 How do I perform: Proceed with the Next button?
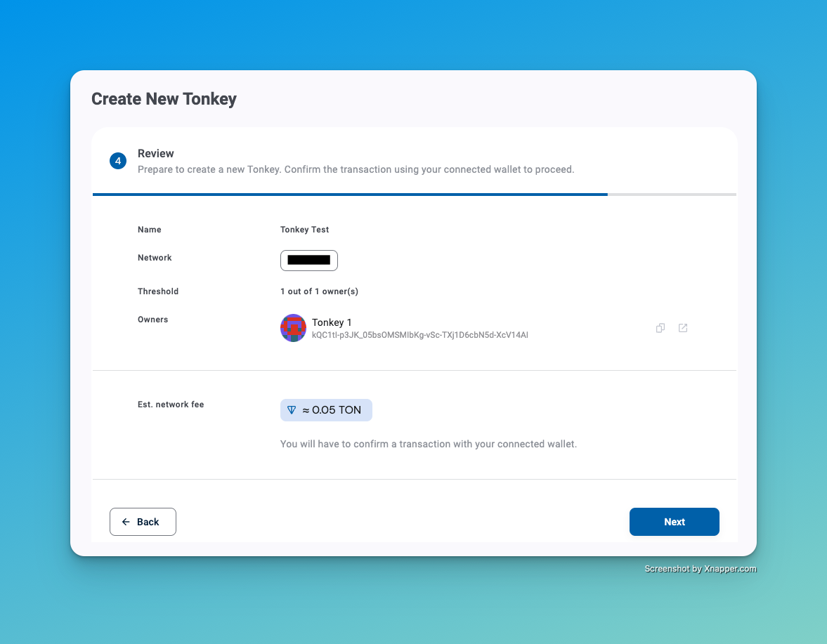pos(674,522)
